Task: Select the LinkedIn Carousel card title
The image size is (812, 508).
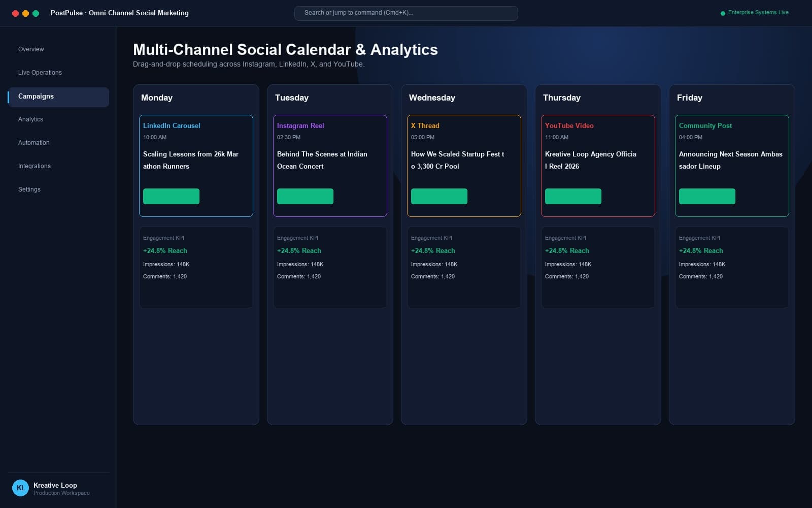Action: [x=172, y=125]
